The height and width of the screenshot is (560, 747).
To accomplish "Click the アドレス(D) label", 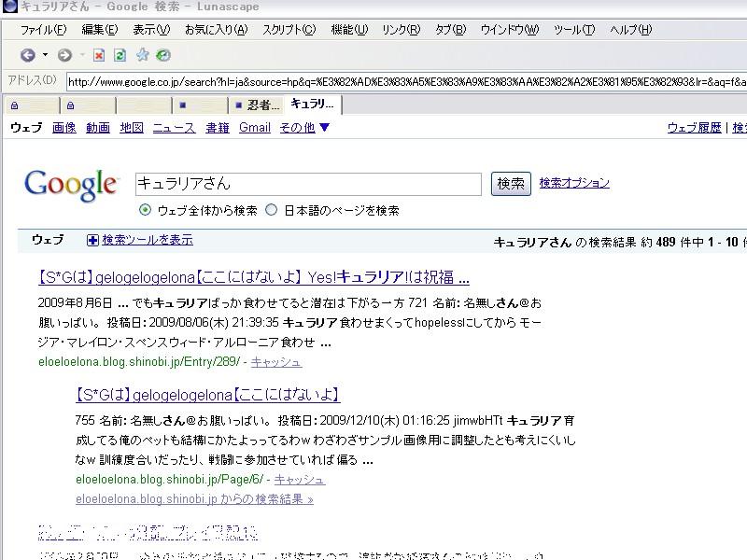I will click(32, 80).
